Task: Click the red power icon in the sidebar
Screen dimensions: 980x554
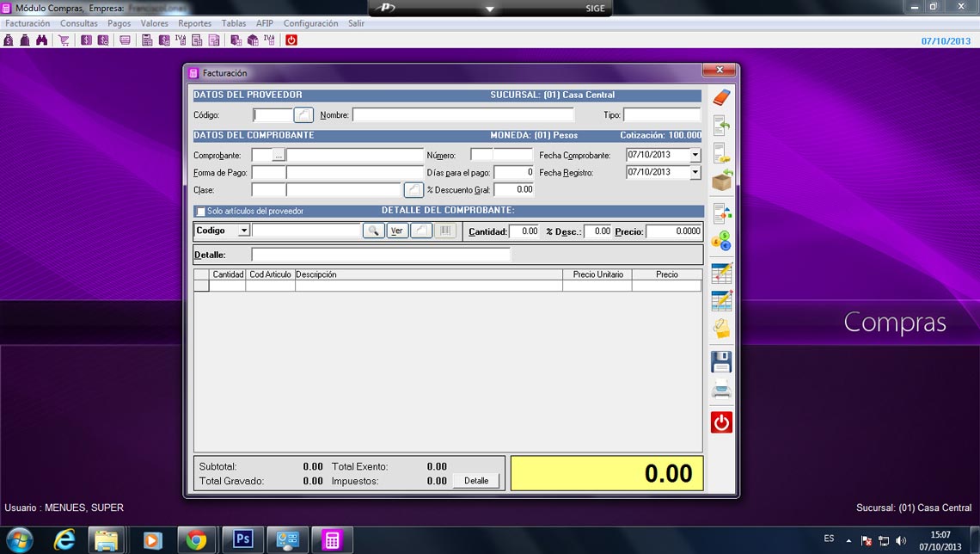Action: (721, 422)
